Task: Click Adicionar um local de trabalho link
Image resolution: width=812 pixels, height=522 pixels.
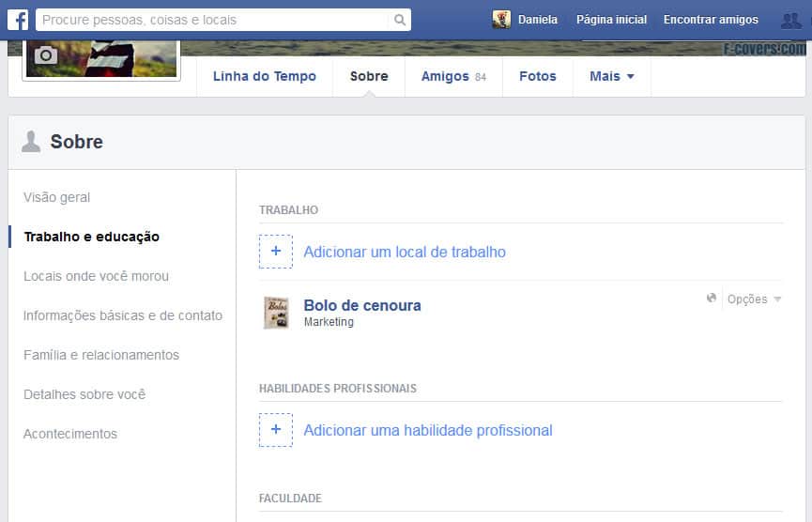Action: (405, 253)
